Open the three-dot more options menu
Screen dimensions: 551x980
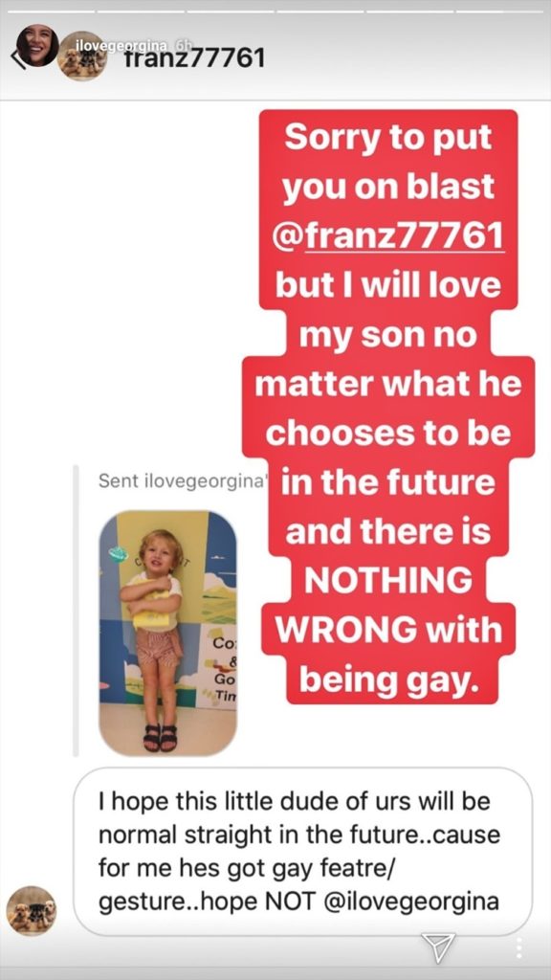pos(518,947)
